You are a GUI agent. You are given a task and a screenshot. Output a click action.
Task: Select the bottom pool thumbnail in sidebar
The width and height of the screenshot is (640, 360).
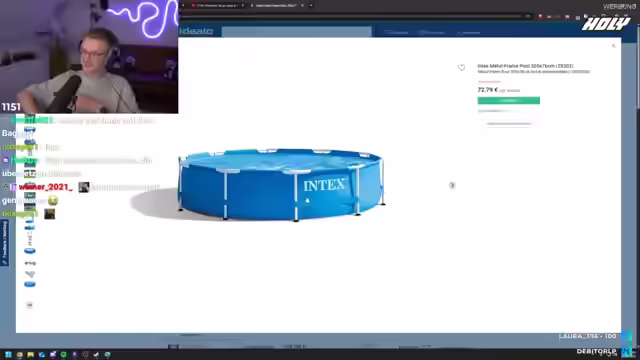coord(30,284)
